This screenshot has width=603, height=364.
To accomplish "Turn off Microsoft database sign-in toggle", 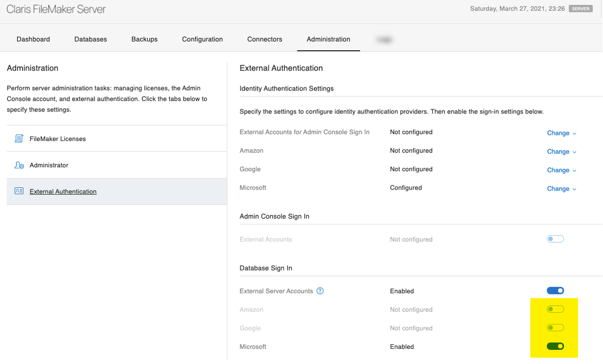I will coord(556,346).
